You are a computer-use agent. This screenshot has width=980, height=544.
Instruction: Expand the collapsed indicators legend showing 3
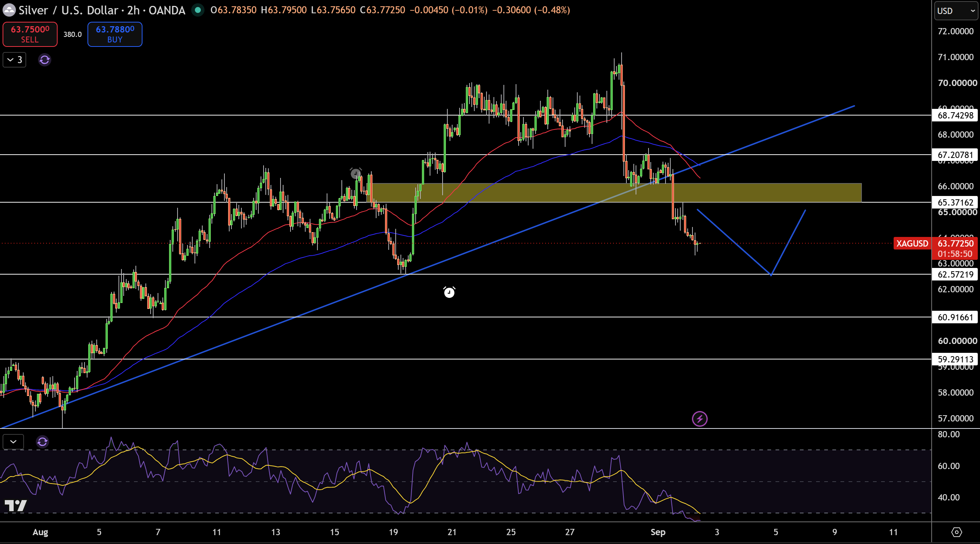coord(14,60)
